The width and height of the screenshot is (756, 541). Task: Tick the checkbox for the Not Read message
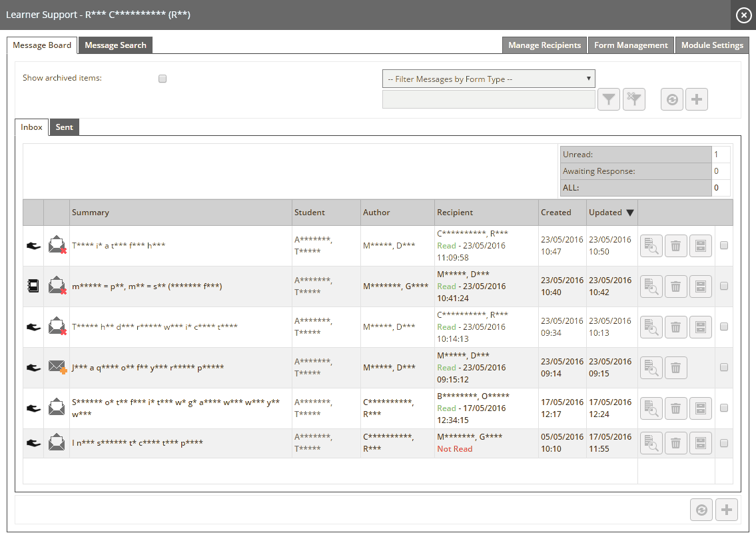point(724,443)
